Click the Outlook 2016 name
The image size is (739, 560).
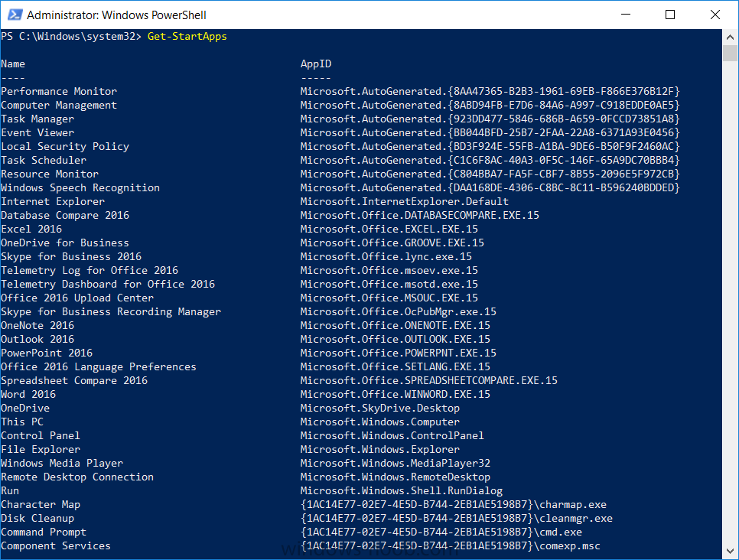click(37, 339)
